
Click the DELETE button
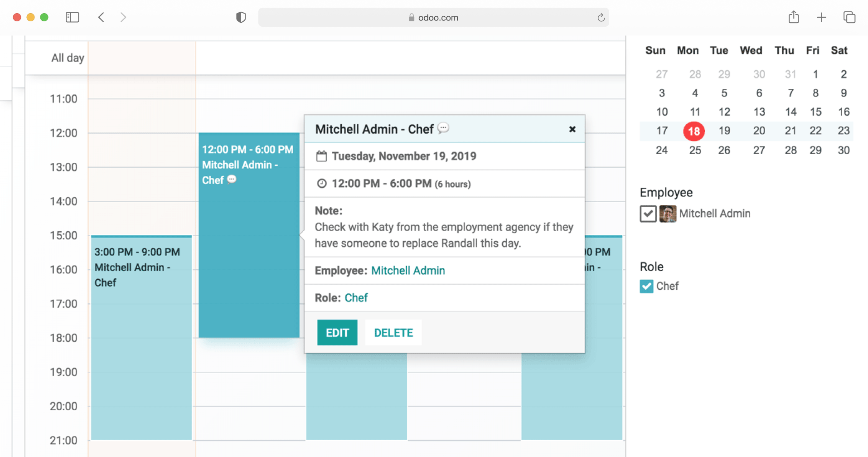tap(393, 333)
